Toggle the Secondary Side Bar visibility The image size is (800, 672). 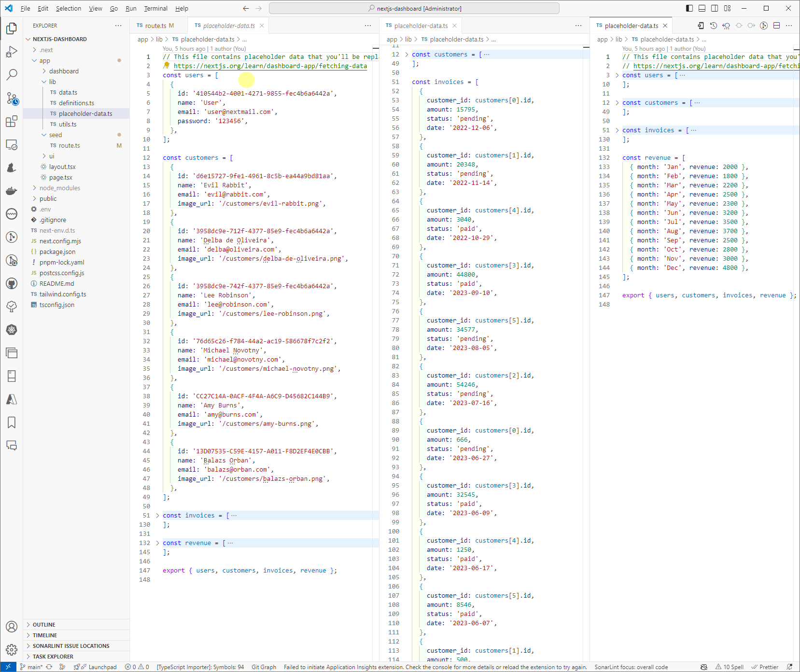coord(715,8)
